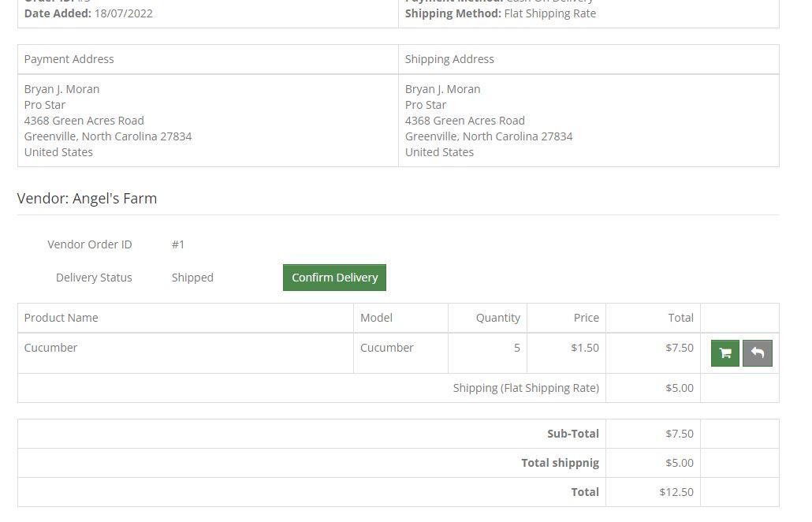Click the quantity value 5 cell
Screen dimensions: 812x522
[516, 348]
